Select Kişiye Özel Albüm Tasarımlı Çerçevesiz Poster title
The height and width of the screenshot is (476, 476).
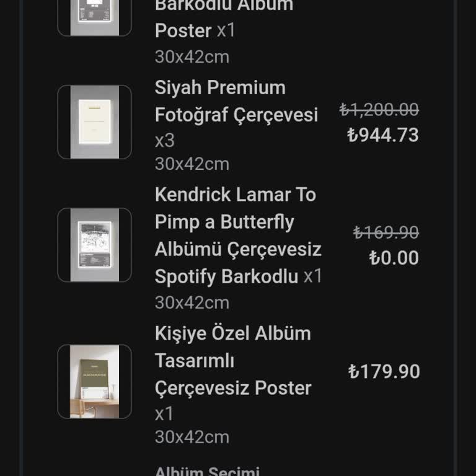click(233, 360)
